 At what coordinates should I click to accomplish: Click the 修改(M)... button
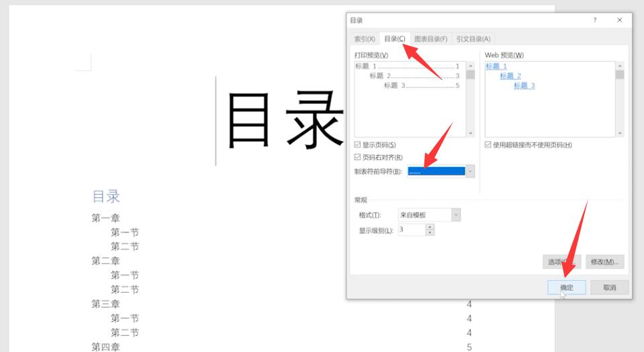click(605, 261)
